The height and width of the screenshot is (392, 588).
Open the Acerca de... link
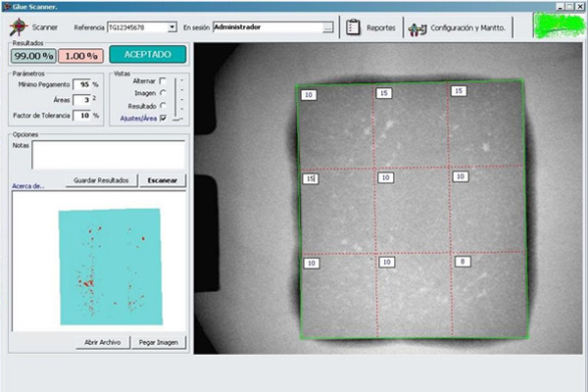point(28,185)
